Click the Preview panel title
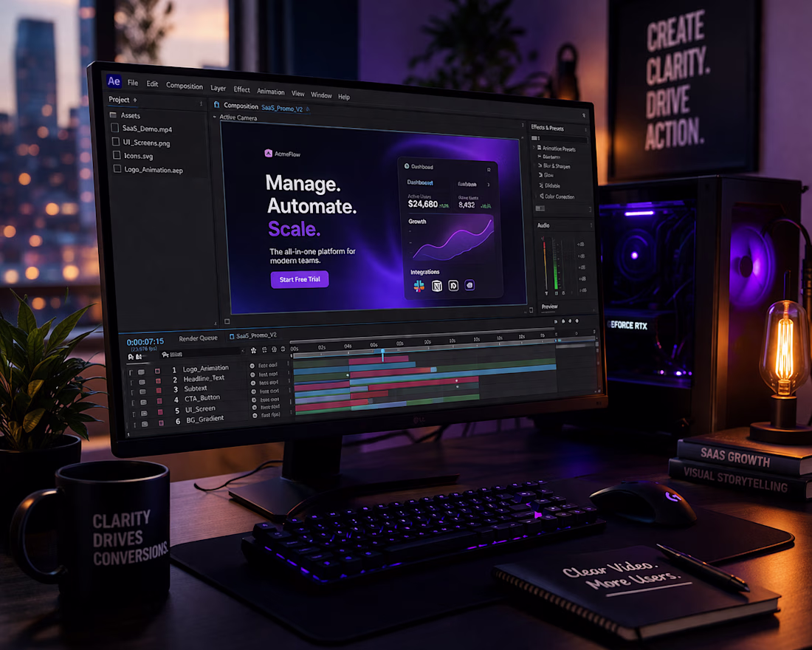The image size is (812, 650). point(549,307)
